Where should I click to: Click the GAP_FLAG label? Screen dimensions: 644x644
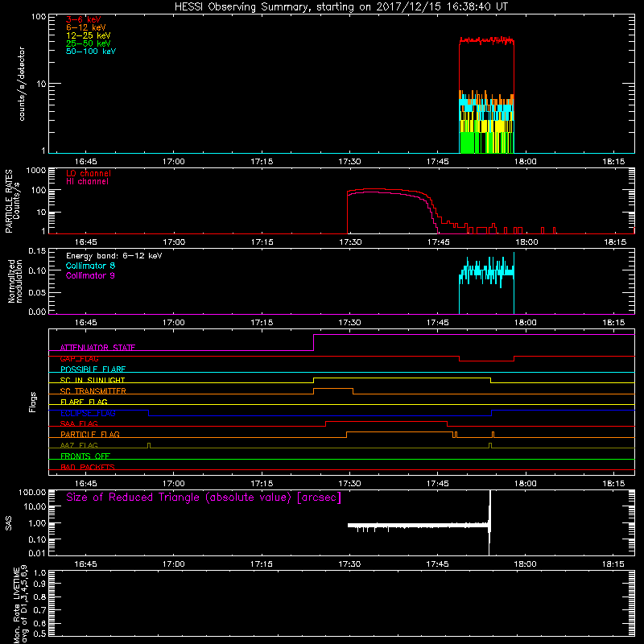coord(79,358)
